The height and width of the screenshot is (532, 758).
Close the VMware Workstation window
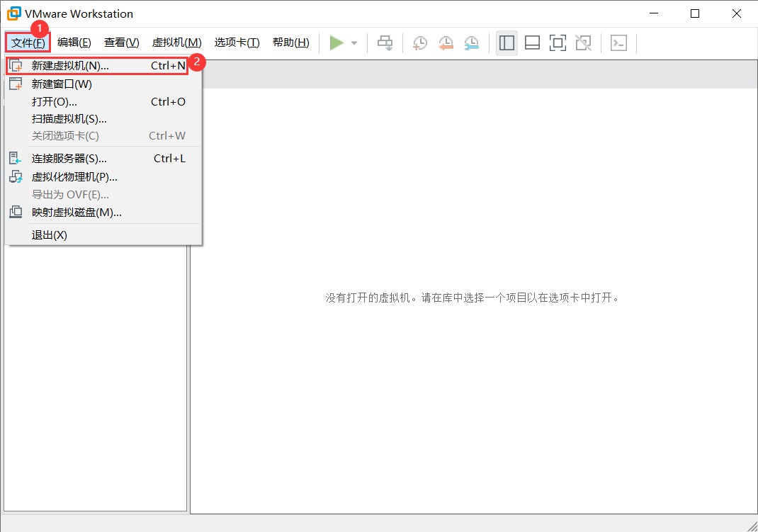(736, 13)
